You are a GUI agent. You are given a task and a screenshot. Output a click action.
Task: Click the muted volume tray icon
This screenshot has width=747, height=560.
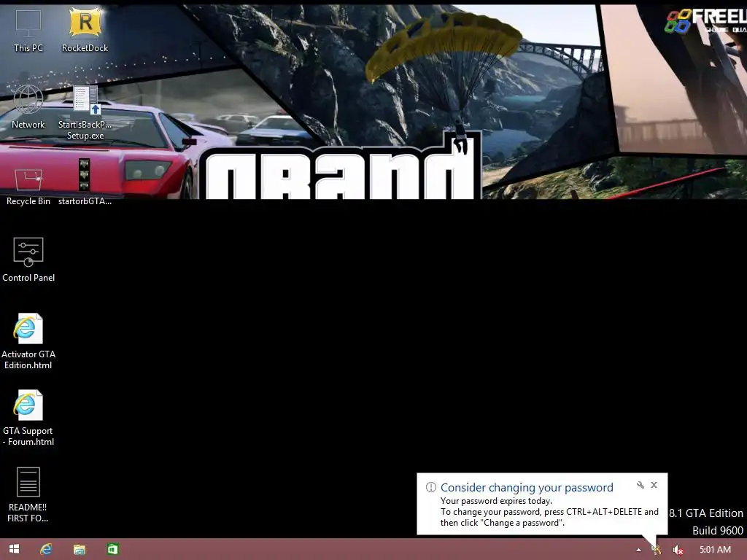point(678,550)
